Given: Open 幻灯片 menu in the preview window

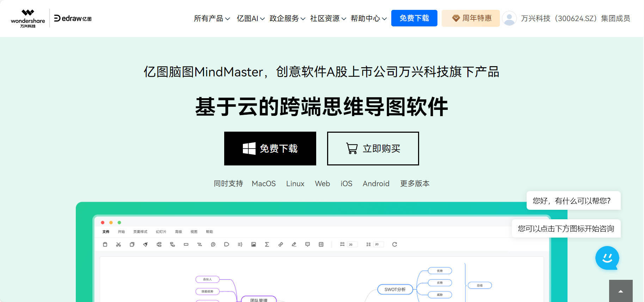Looking at the screenshot, I should pos(161,232).
